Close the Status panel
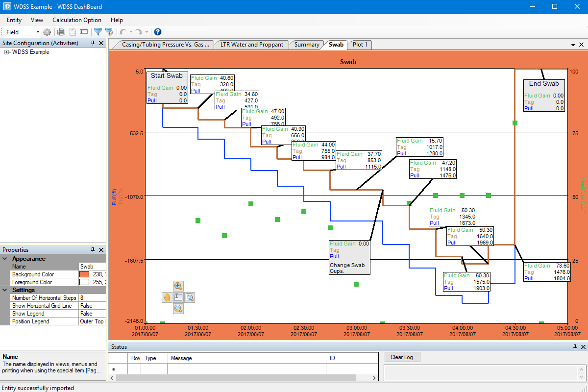This screenshot has width=588, height=392. pos(583,347)
